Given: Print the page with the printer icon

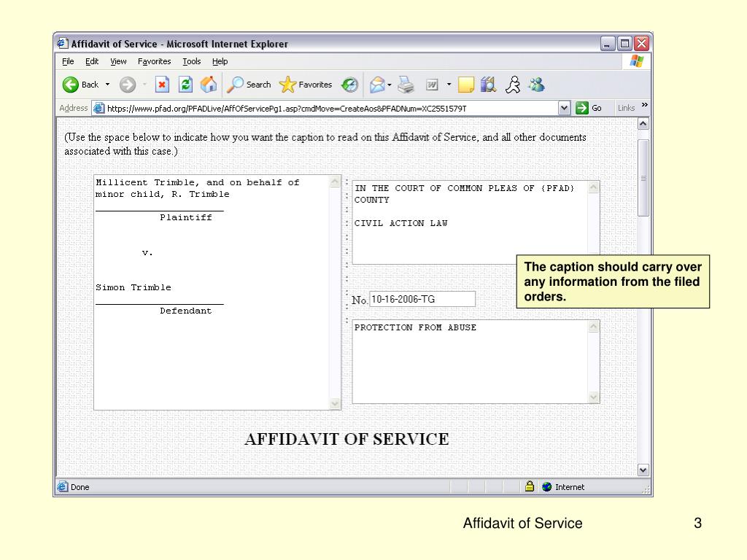Looking at the screenshot, I should (x=406, y=85).
